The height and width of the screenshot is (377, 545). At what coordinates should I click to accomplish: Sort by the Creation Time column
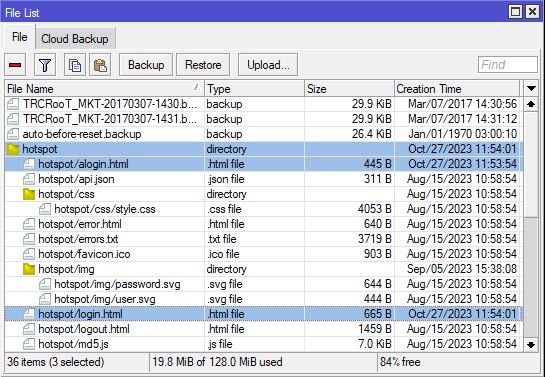tap(457, 89)
